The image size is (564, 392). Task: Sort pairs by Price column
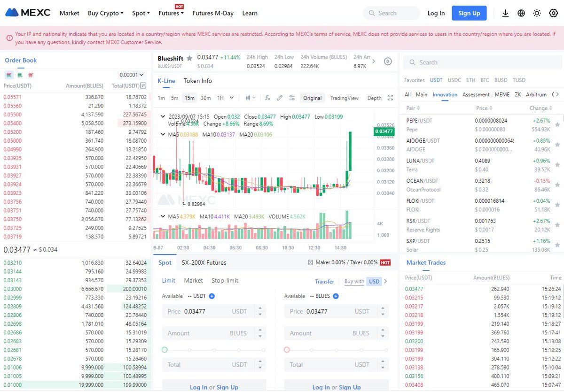484,108
